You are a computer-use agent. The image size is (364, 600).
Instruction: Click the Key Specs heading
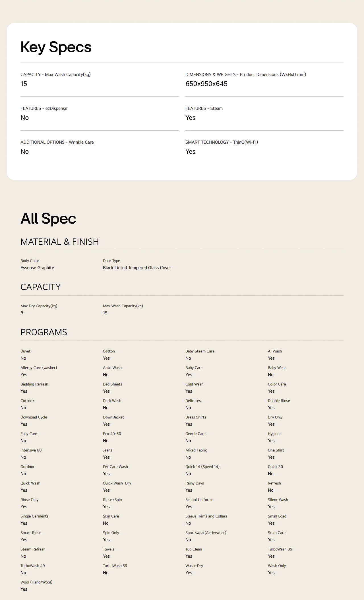click(x=56, y=47)
